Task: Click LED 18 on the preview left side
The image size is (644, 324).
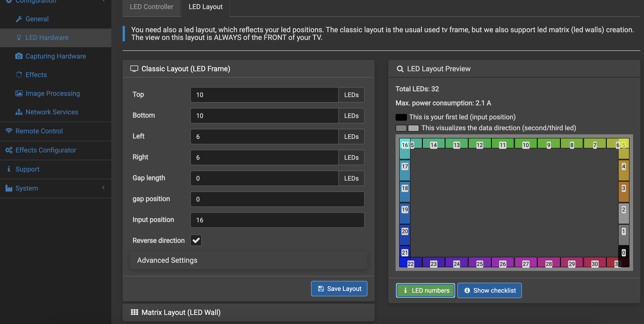Action: pyautogui.click(x=405, y=191)
